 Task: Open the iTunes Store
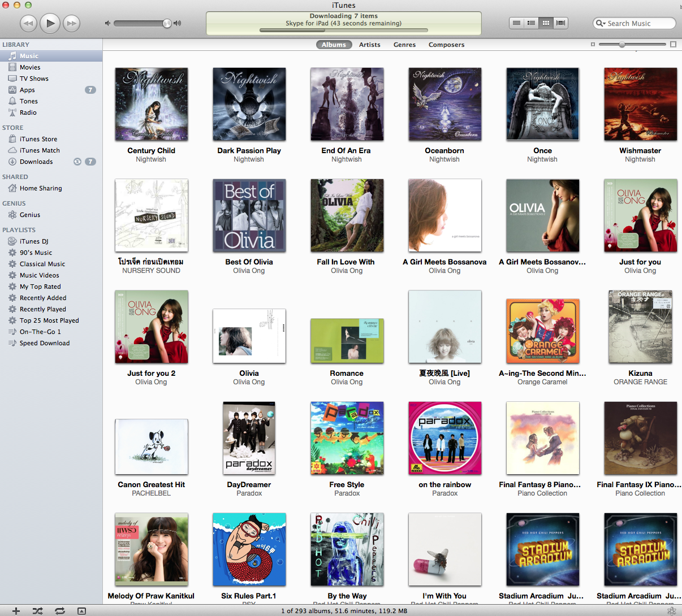[x=51, y=139]
